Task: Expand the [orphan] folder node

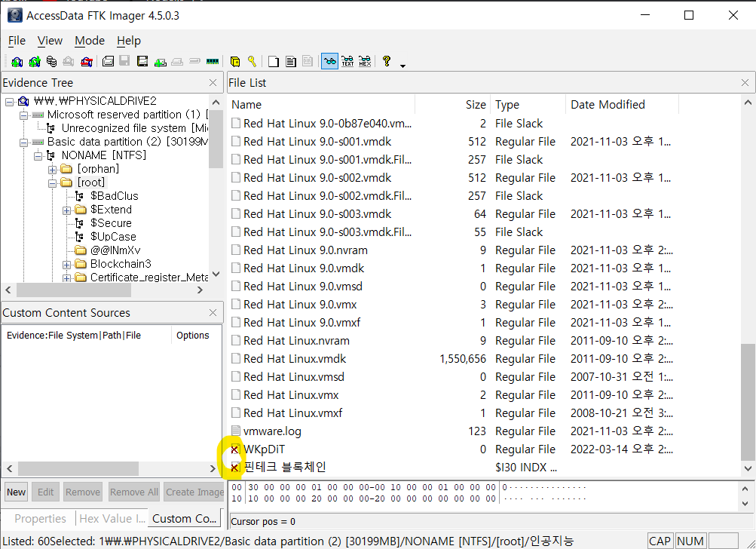Action: point(53,170)
